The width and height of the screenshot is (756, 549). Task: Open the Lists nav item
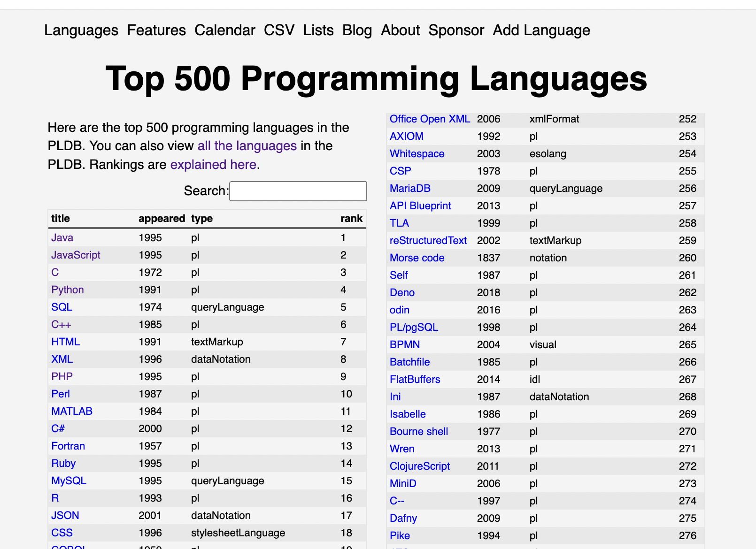point(318,30)
